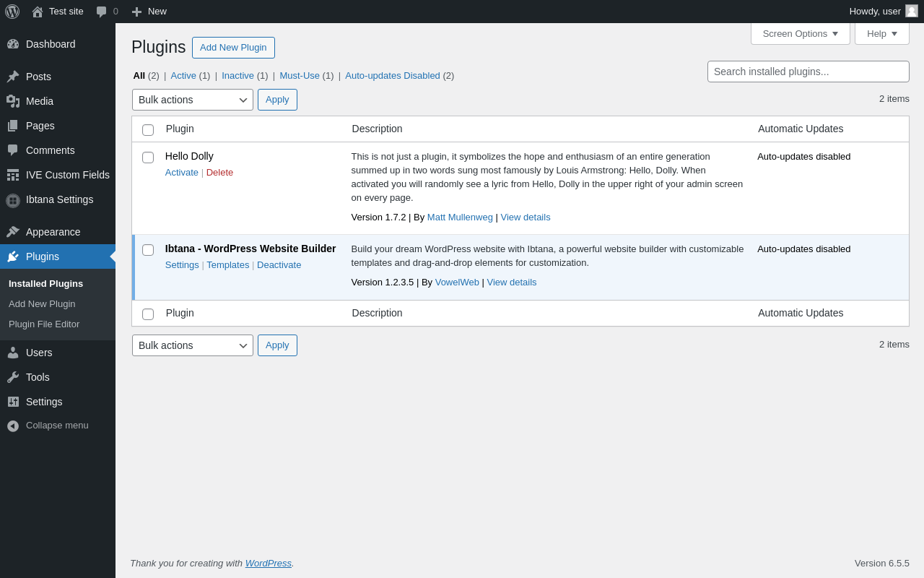924x578 pixels.
Task: Check the Hello Dolly plugin checkbox
Action: 148,158
